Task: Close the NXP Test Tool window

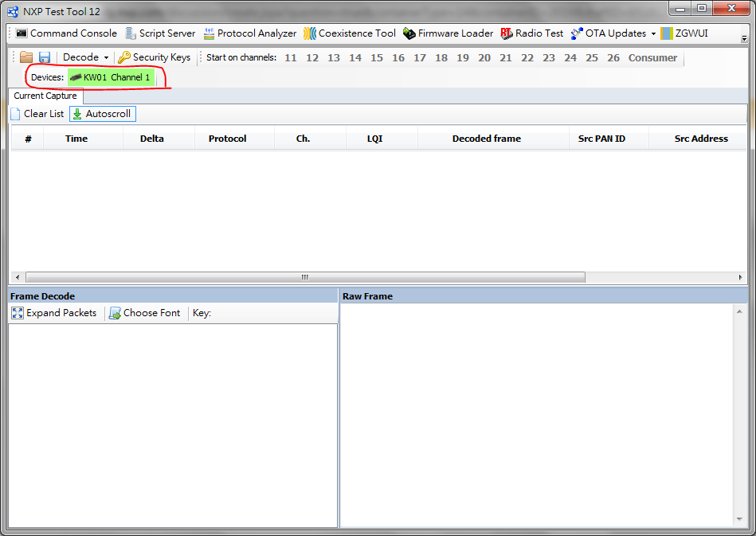Action: click(731, 8)
